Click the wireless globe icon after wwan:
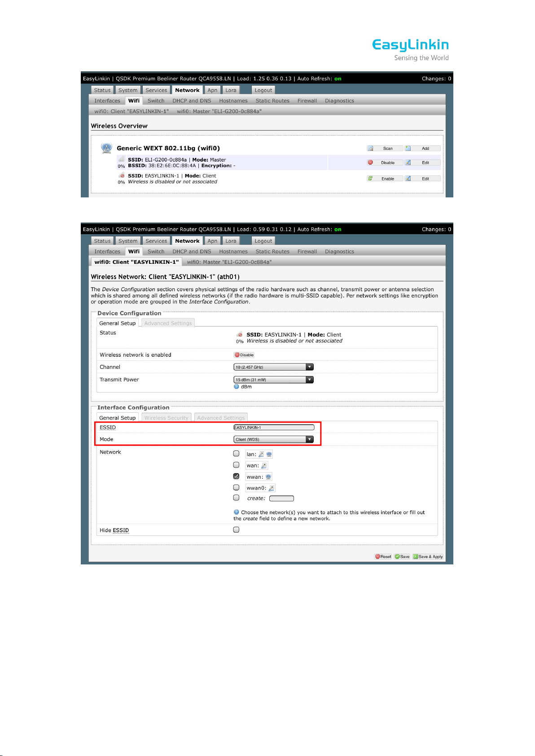The width and height of the screenshot is (535, 756). click(x=268, y=477)
